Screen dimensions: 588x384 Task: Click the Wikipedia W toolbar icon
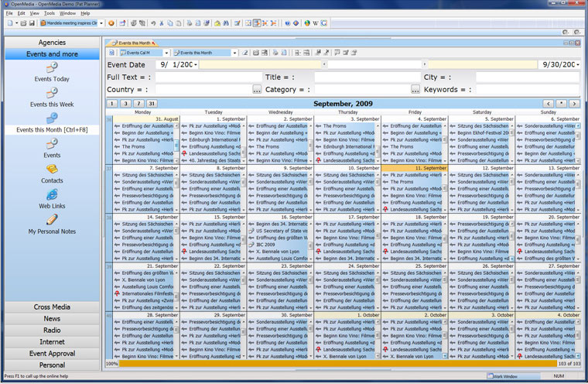[316, 23]
